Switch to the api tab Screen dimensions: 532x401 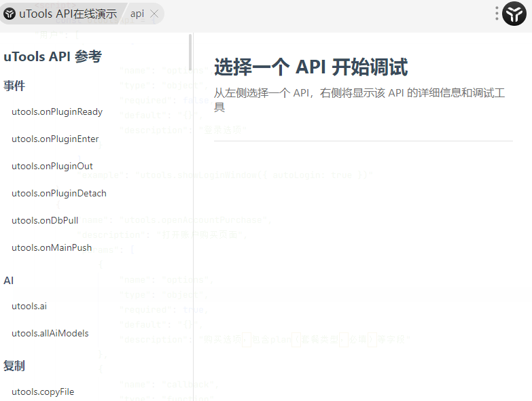[137, 14]
